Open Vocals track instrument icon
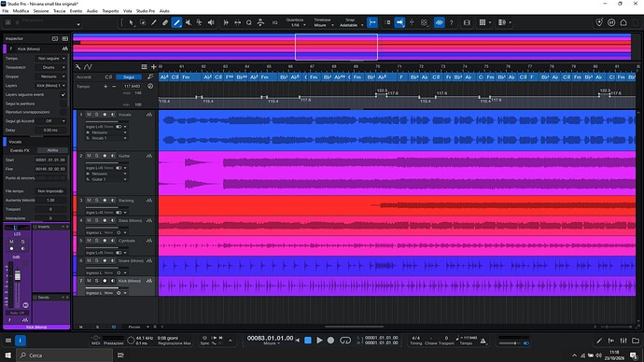Viewport: 644px width, 362px height. tap(149, 115)
